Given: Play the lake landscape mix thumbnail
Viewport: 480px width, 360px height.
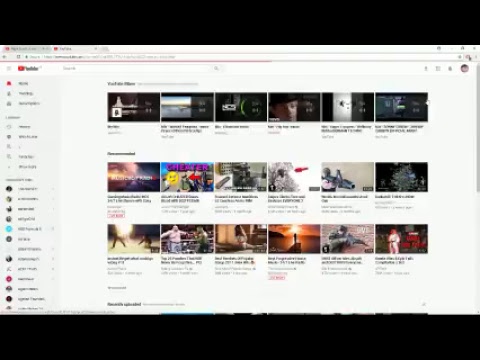Looking at the screenshot, I should coord(187,107).
